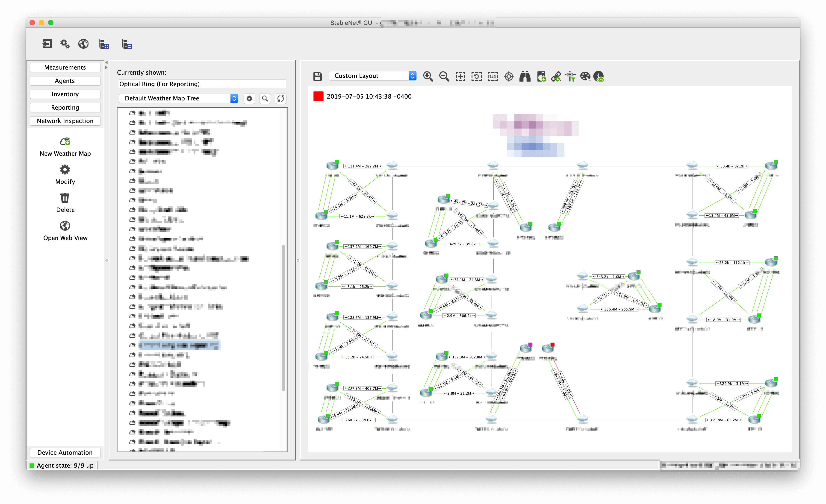Click the reset zoom selection icon
Viewport: 826px width, 504px height.
click(x=476, y=76)
